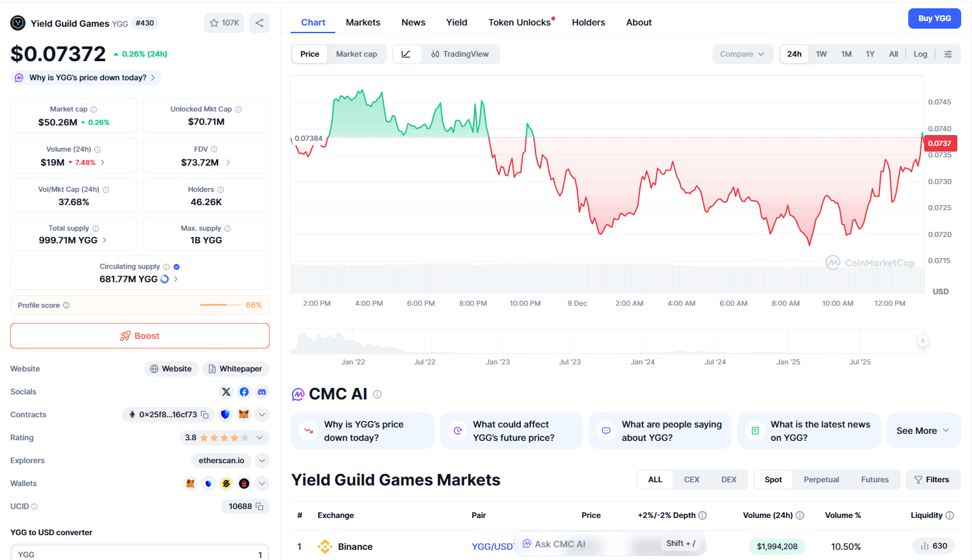Copy the contract address 0x25f8...16cf73
The height and width of the screenshot is (560, 972).
(x=205, y=415)
